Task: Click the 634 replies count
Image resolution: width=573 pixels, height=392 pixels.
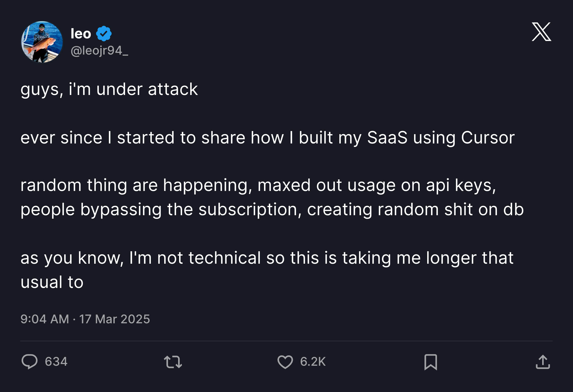Action: [x=56, y=361]
